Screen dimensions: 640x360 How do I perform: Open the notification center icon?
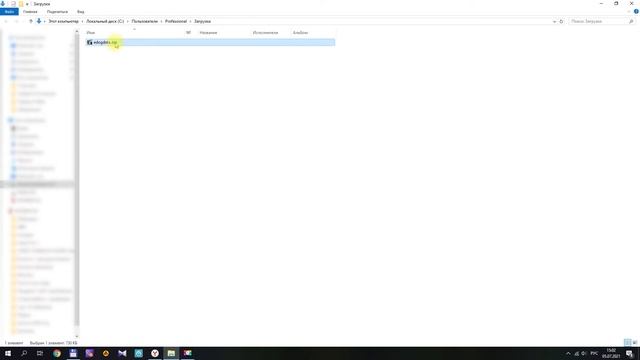point(630,353)
